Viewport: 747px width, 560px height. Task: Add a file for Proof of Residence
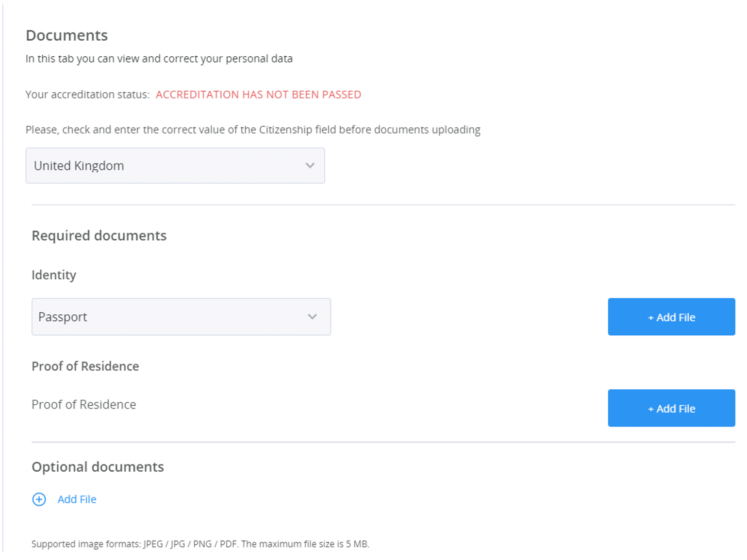(671, 408)
